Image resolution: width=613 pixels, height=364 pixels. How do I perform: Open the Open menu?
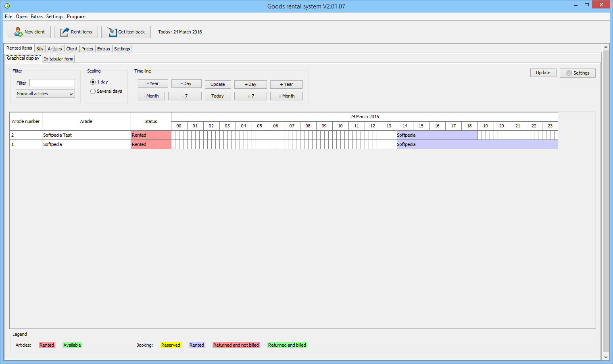22,17
